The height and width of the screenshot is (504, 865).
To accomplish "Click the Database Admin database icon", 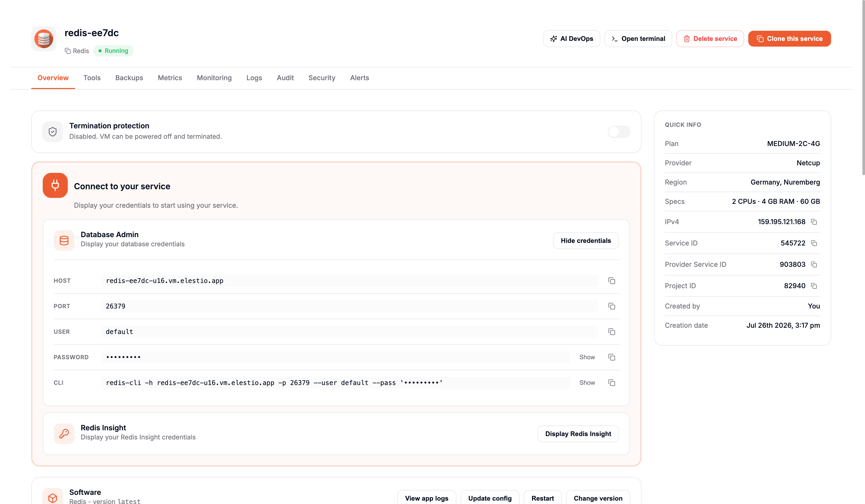I will [64, 241].
